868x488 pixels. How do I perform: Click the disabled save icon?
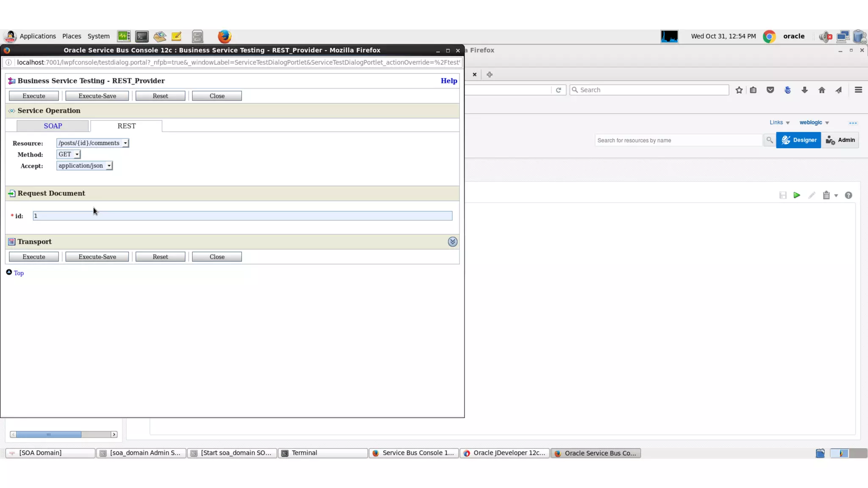point(783,195)
